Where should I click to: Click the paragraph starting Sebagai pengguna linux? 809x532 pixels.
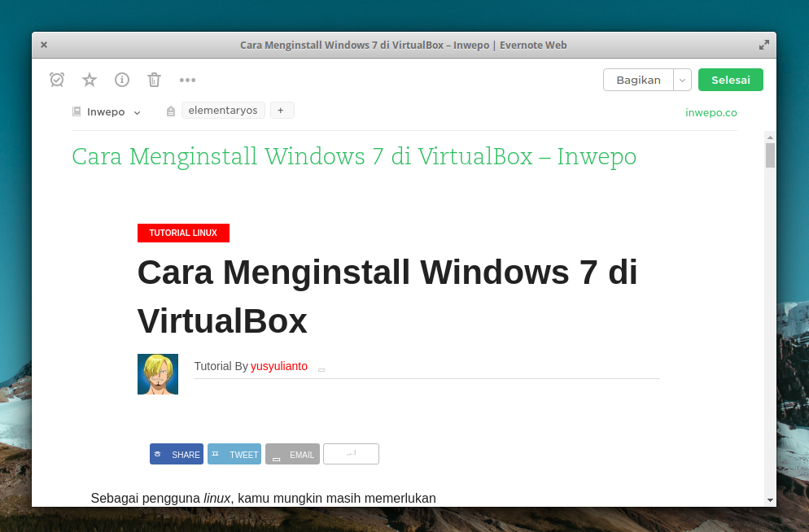click(263, 499)
